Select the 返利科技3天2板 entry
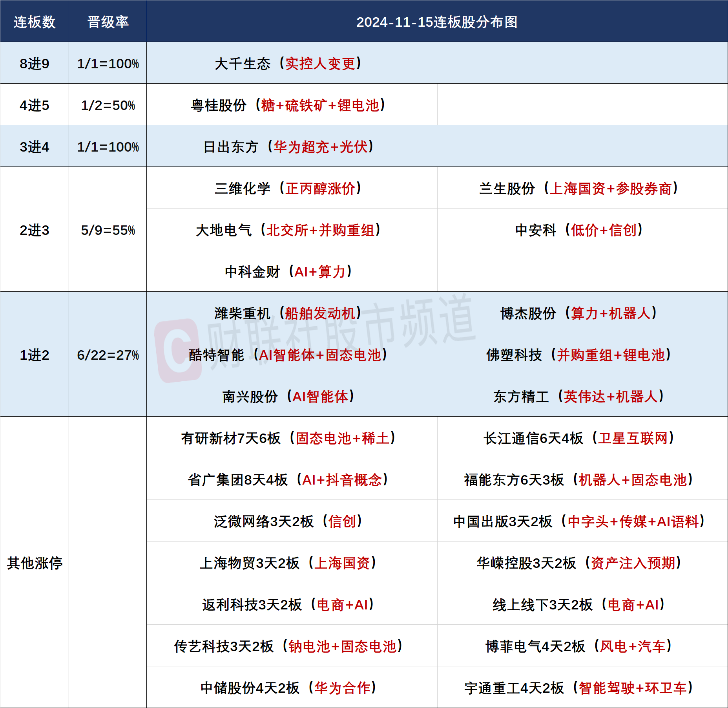 point(288,605)
